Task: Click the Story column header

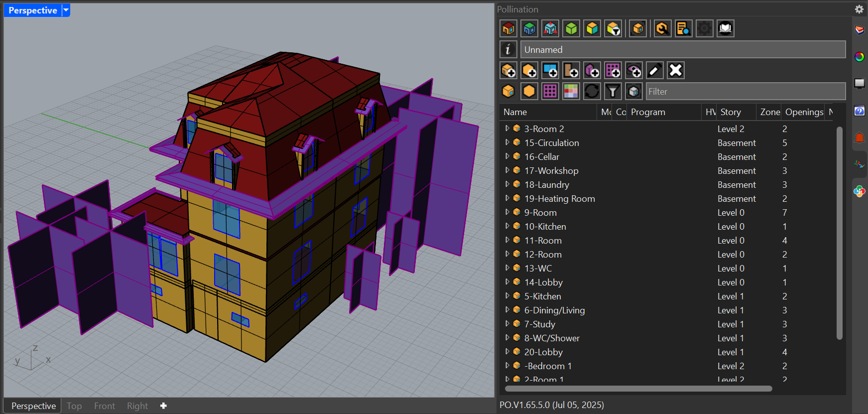Action: [731, 112]
